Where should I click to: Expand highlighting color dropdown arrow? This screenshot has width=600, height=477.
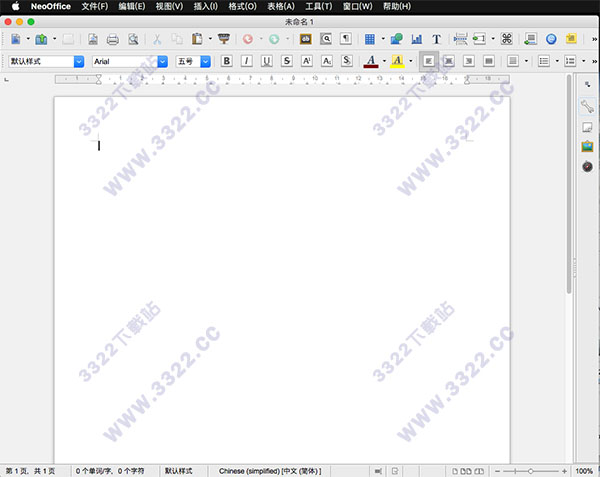coord(411,61)
